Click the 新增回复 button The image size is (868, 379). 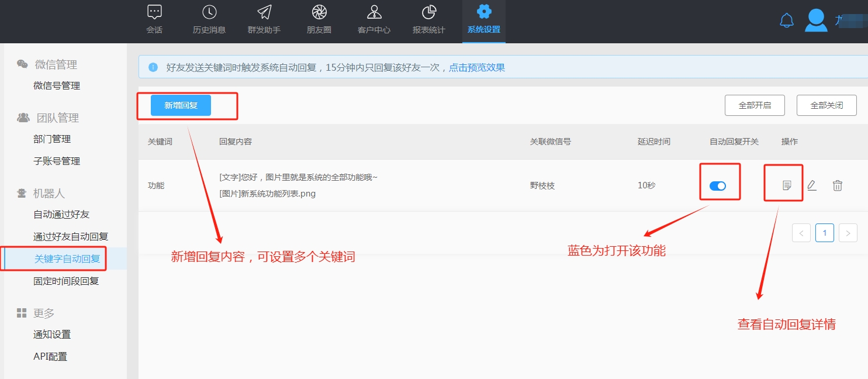(181, 105)
